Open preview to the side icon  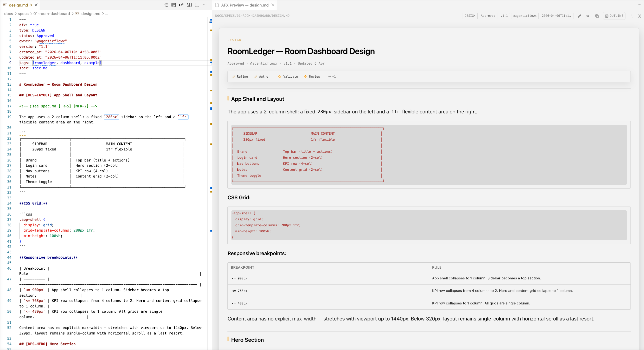pos(189,5)
